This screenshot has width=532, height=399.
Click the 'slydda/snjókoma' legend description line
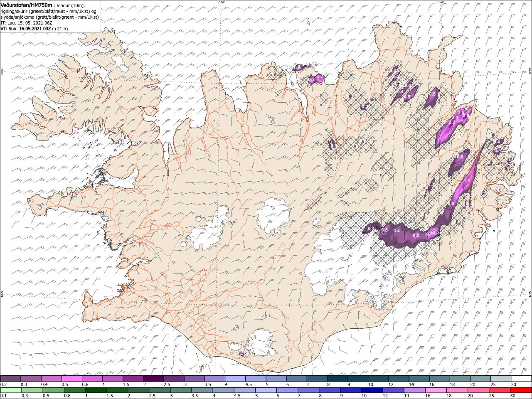click(x=49, y=17)
